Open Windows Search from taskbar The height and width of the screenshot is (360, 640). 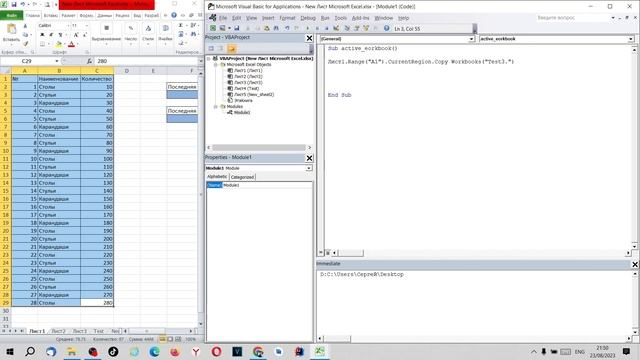click(x=30, y=351)
